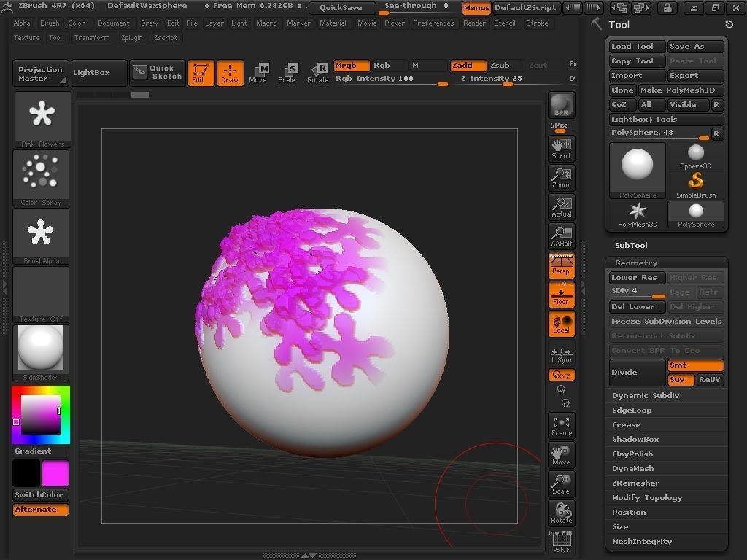The image size is (747, 560).
Task: Expand the ShadowBox section
Action: click(x=635, y=439)
